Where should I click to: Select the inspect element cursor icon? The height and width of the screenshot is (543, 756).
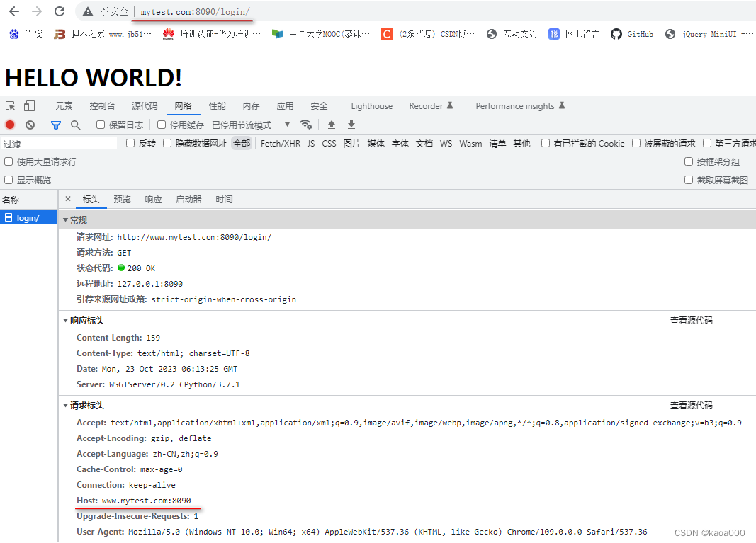[x=10, y=105]
